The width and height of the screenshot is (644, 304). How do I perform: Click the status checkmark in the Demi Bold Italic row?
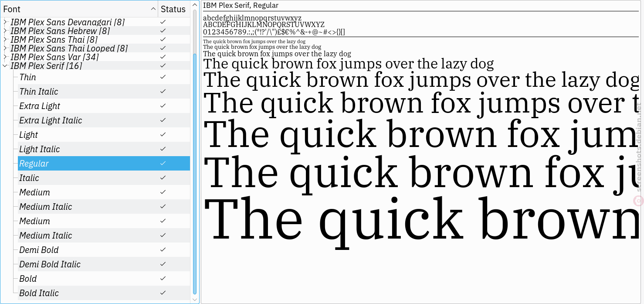tap(163, 264)
